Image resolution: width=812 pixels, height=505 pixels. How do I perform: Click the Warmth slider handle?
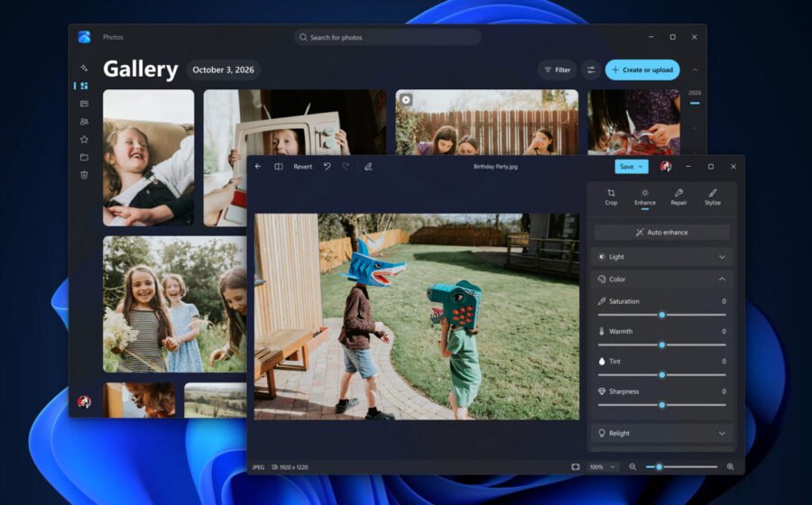(x=662, y=344)
